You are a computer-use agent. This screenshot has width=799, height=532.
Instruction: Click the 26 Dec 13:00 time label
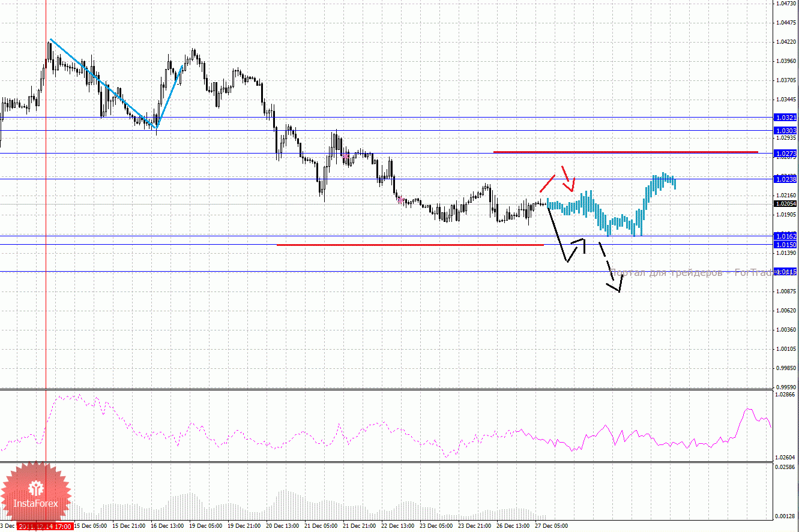(513, 526)
